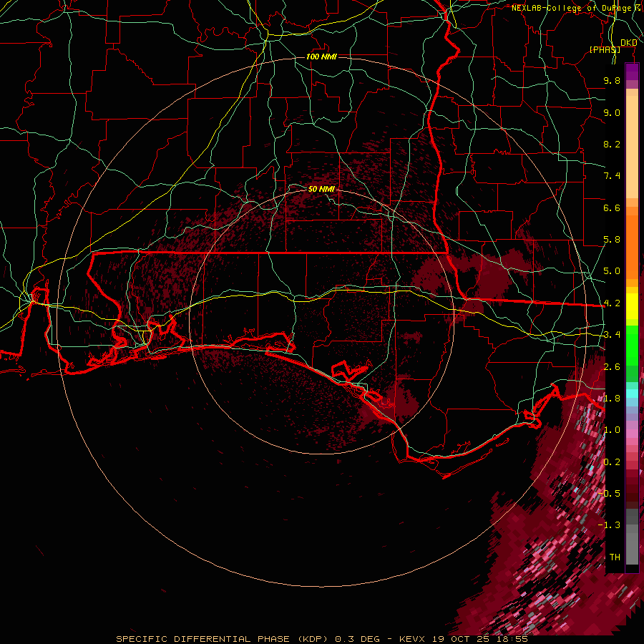This screenshot has width=644, height=644.
Task: Click the 5.8 value on the color scale
Action: [612, 240]
